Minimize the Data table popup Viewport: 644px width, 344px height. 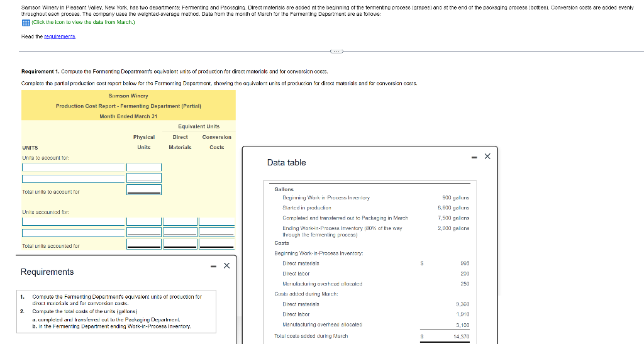[474, 157]
